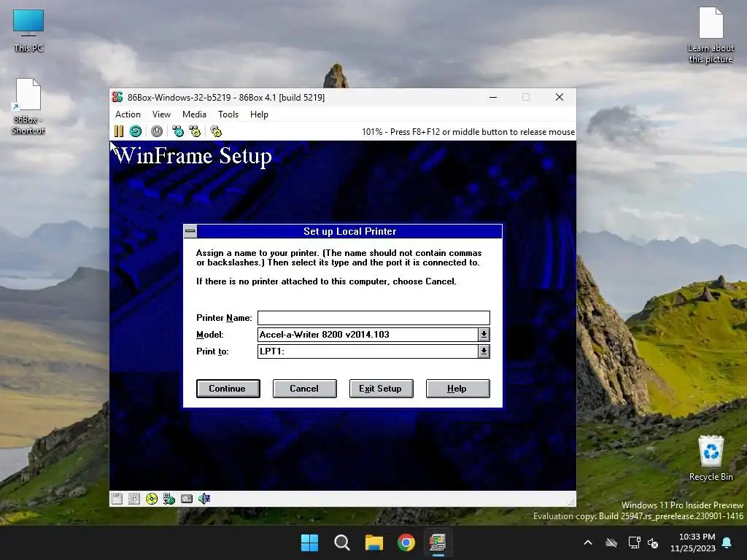Minimize the 86Box window
Image resolution: width=747 pixels, height=560 pixels.
(493, 97)
